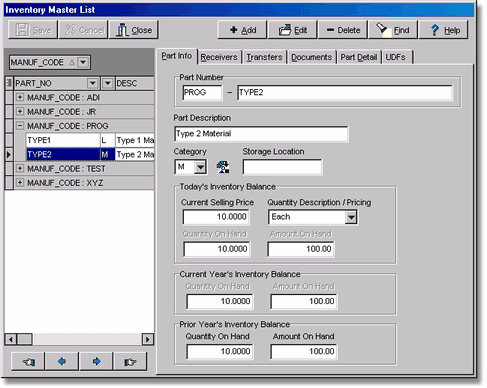Expand the MANUF_CODE : TEST group
This screenshot has height=388, width=487.
pyautogui.click(x=20, y=168)
